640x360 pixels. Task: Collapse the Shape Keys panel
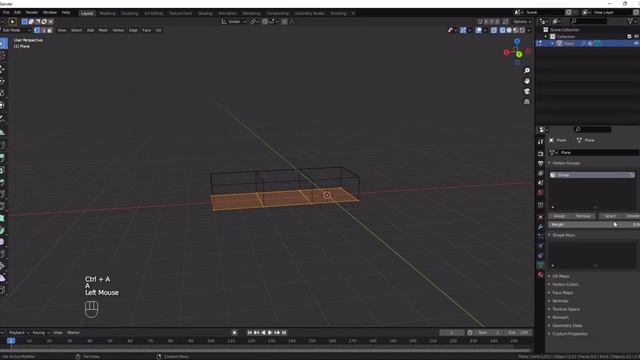tap(549, 235)
